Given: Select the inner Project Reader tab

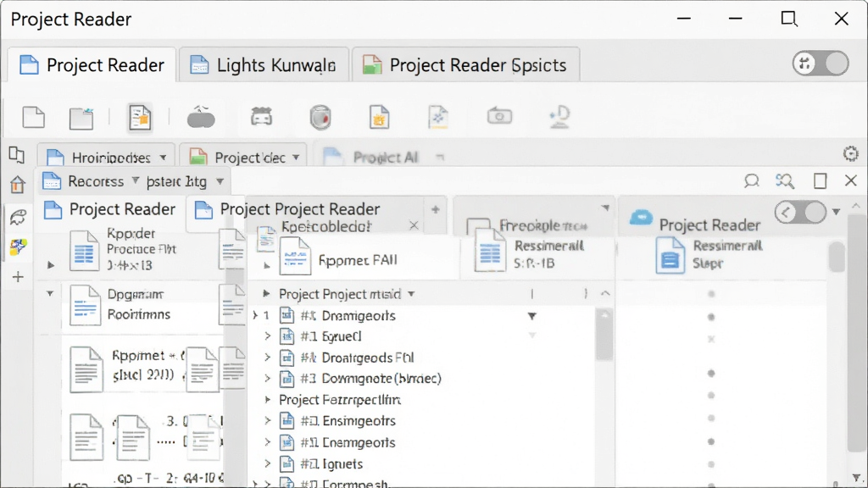Looking at the screenshot, I should click(109, 209).
